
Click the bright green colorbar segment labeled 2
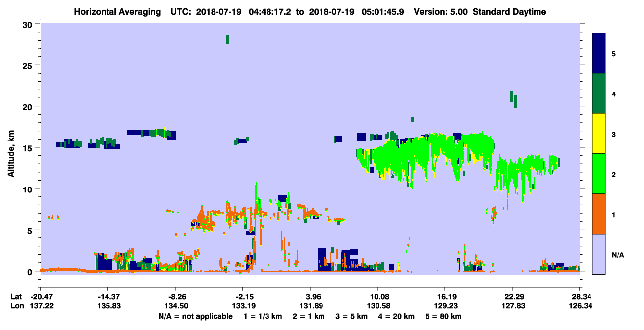599,174
